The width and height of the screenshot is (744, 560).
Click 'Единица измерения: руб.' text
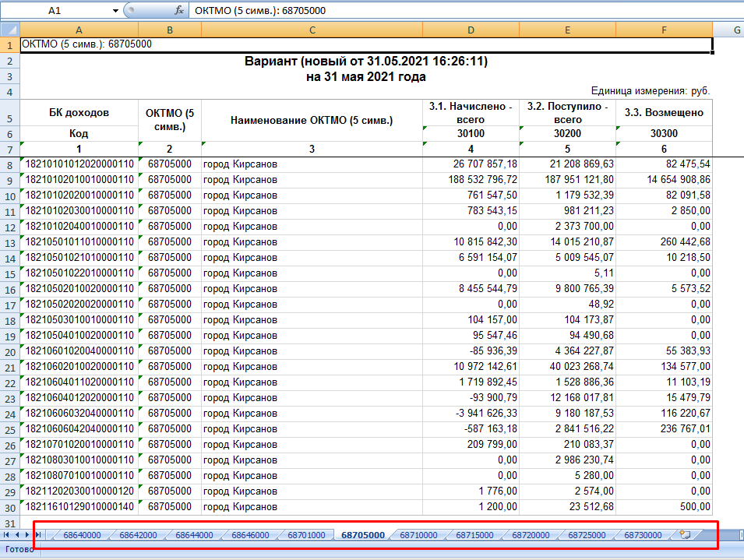(650, 91)
